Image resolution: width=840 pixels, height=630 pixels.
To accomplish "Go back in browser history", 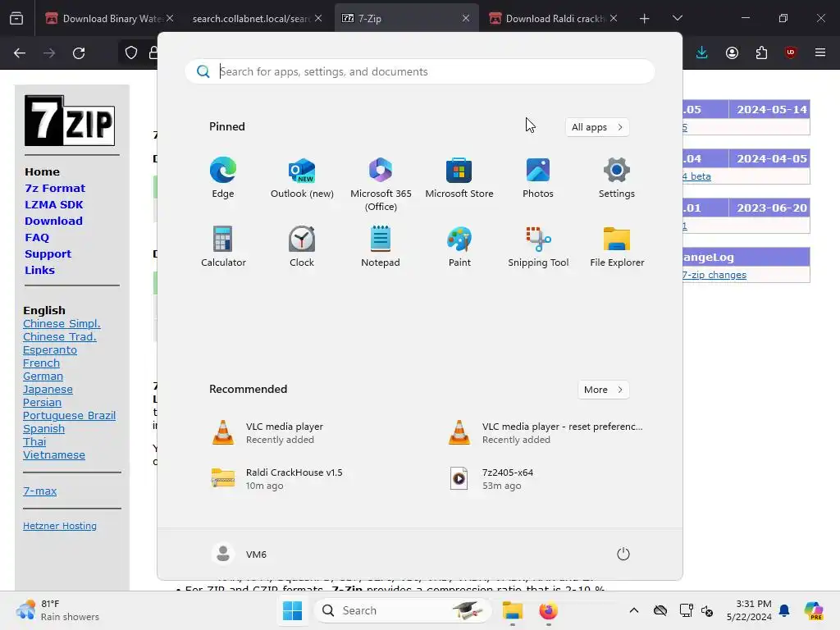I will pyautogui.click(x=20, y=53).
